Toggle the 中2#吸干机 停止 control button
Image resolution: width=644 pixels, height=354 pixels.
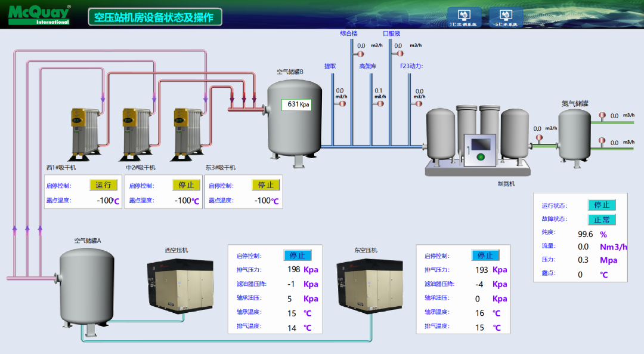(x=186, y=185)
